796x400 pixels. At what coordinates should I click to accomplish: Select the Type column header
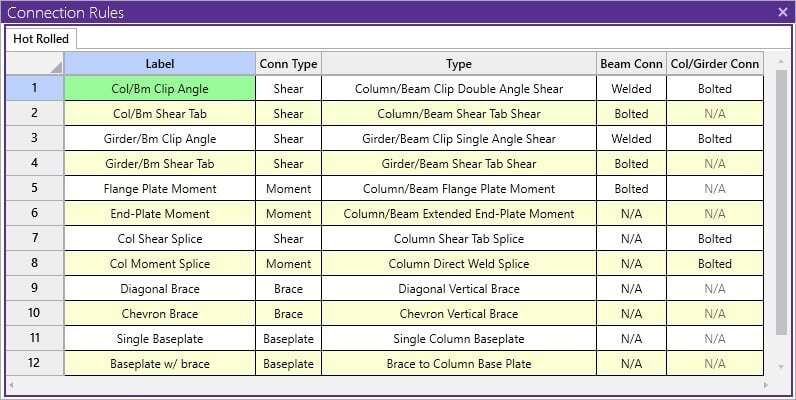coord(459,64)
